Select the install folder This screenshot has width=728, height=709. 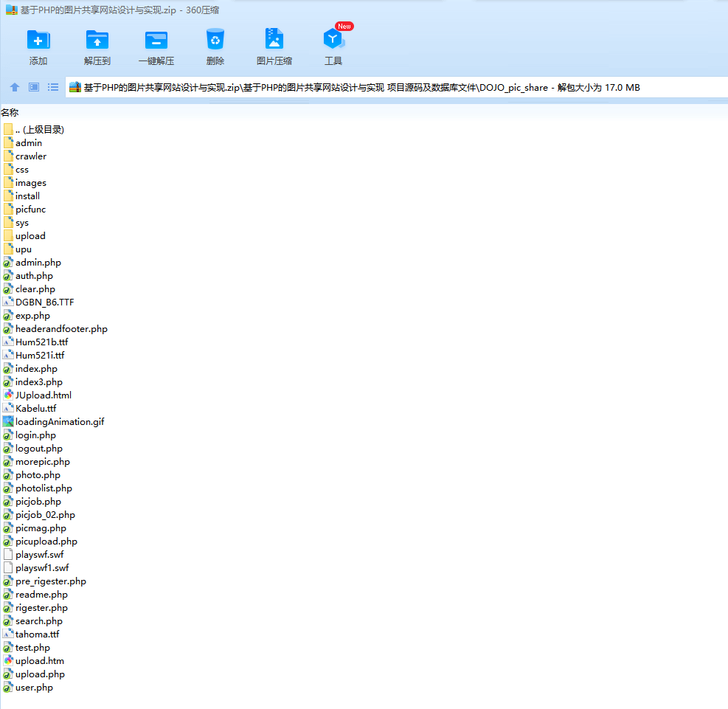click(22, 196)
